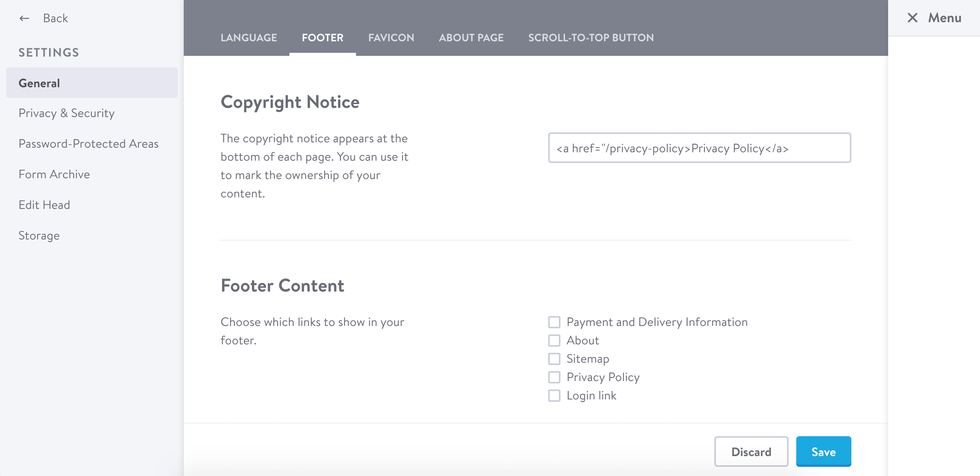Check the Privacy Policy footer option
Screen dimensions: 980x476
point(554,377)
